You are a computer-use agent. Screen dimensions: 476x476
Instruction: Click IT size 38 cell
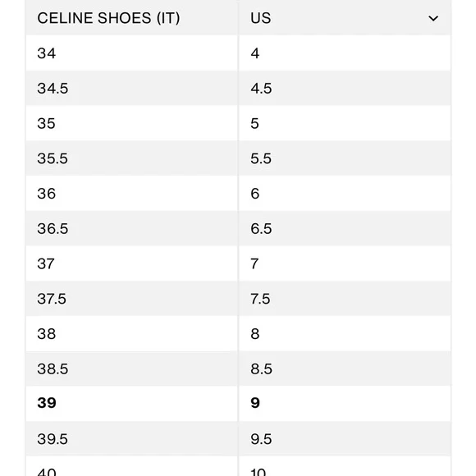coord(132,334)
